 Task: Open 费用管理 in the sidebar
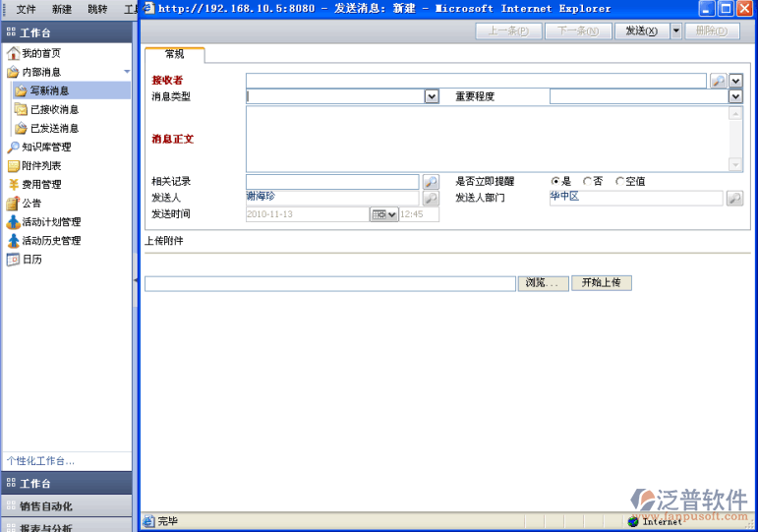41,185
